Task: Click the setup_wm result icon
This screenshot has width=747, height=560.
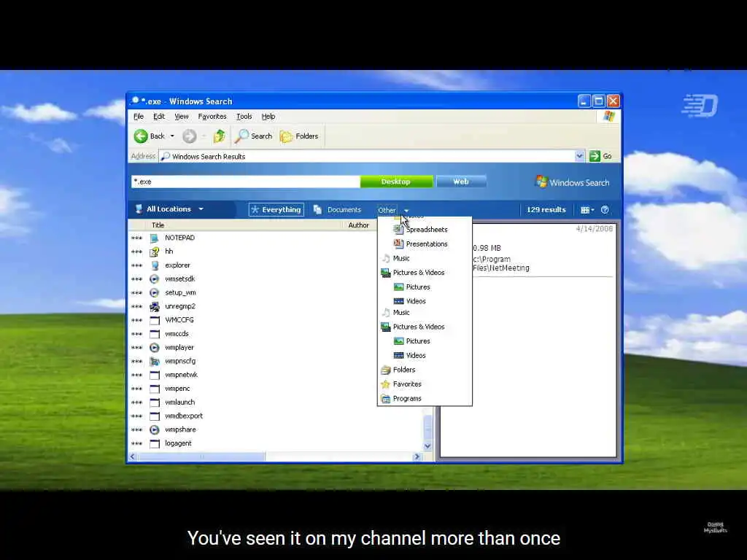Action: click(155, 292)
